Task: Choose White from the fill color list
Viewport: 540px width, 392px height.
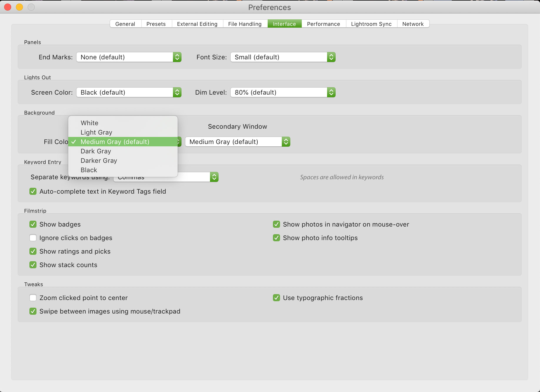Action: (89, 123)
